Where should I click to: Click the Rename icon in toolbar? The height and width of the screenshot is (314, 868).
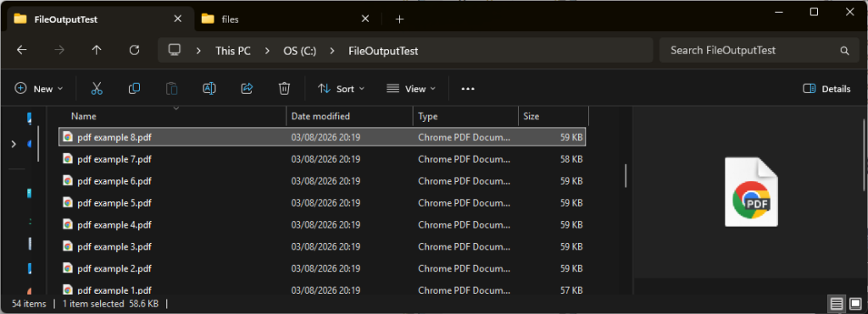(209, 89)
